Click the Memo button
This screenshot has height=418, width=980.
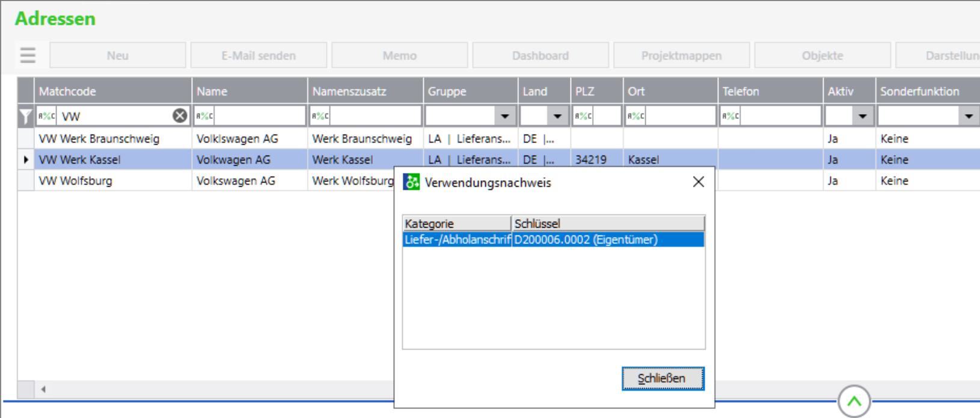click(400, 55)
